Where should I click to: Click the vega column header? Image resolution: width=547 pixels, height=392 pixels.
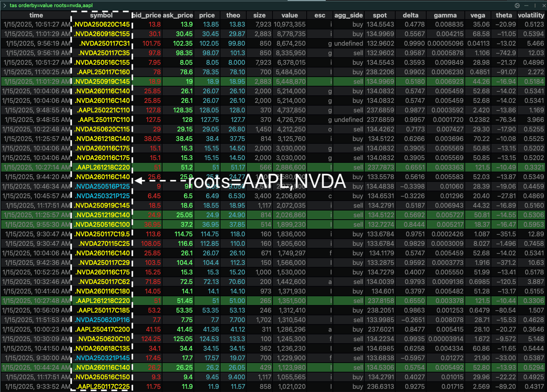tap(477, 15)
